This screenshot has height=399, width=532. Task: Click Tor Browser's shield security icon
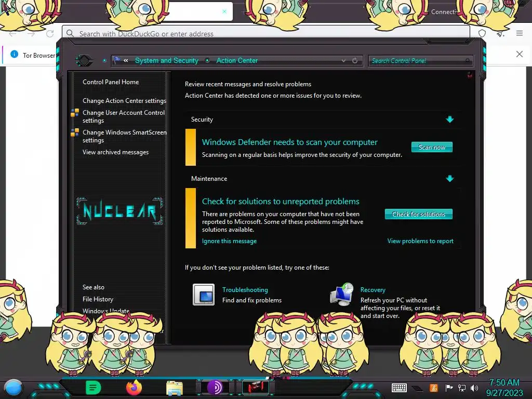click(482, 33)
